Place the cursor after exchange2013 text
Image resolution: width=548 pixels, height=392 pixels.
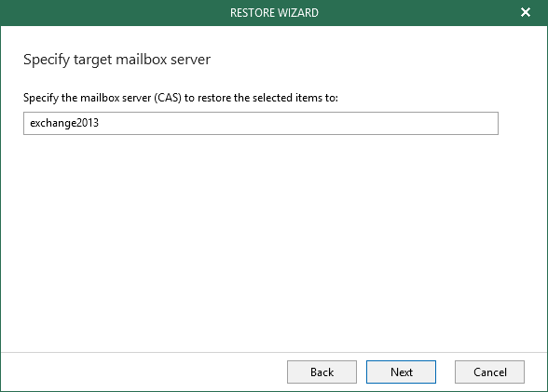click(99, 123)
